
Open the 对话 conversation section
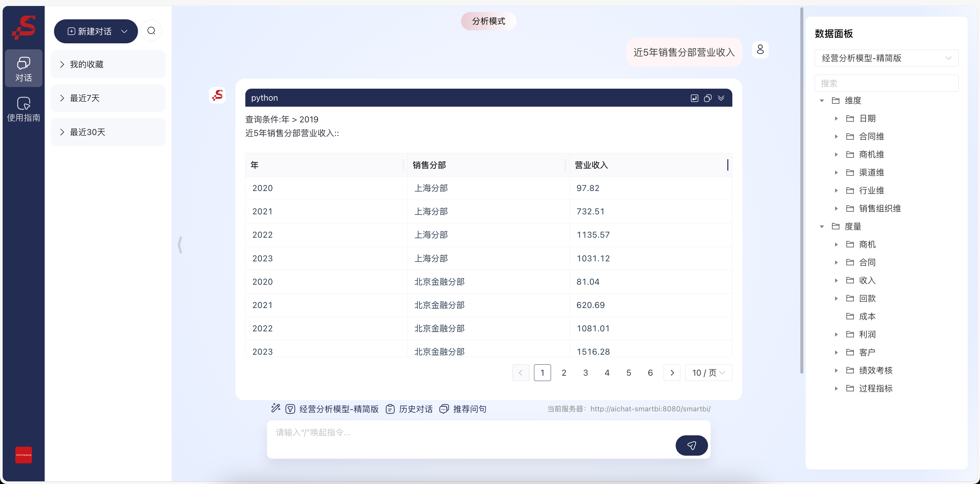24,68
